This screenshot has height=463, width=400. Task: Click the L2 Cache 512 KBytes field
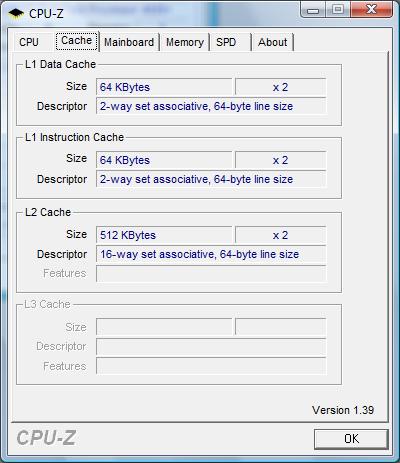pyautogui.click(x=164, y=235)
